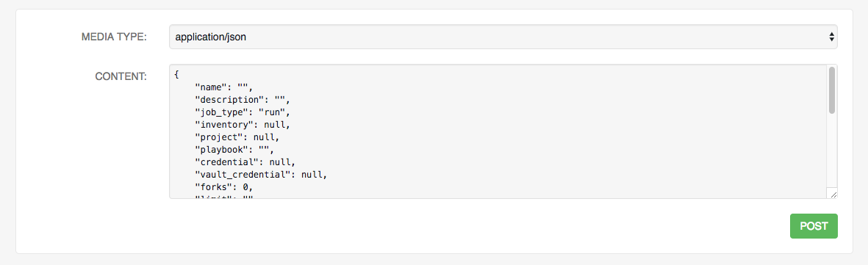Place cursor on the "forks" line

coord(223,187)
